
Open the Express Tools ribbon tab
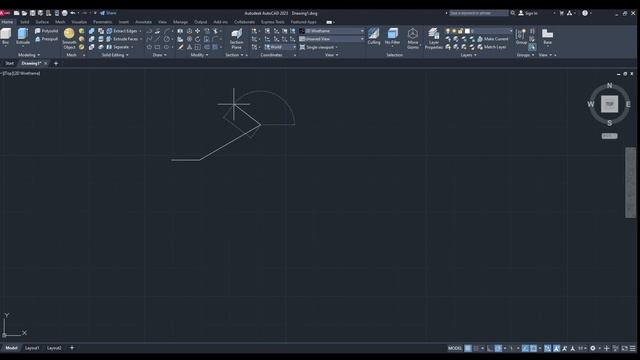[273, 22]
